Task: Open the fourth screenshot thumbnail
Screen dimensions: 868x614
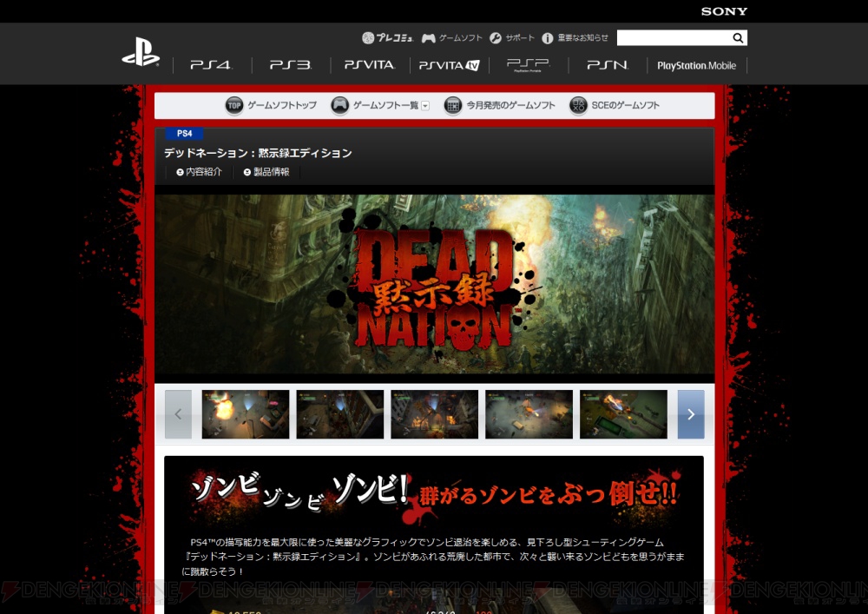Action: point(529,414)
